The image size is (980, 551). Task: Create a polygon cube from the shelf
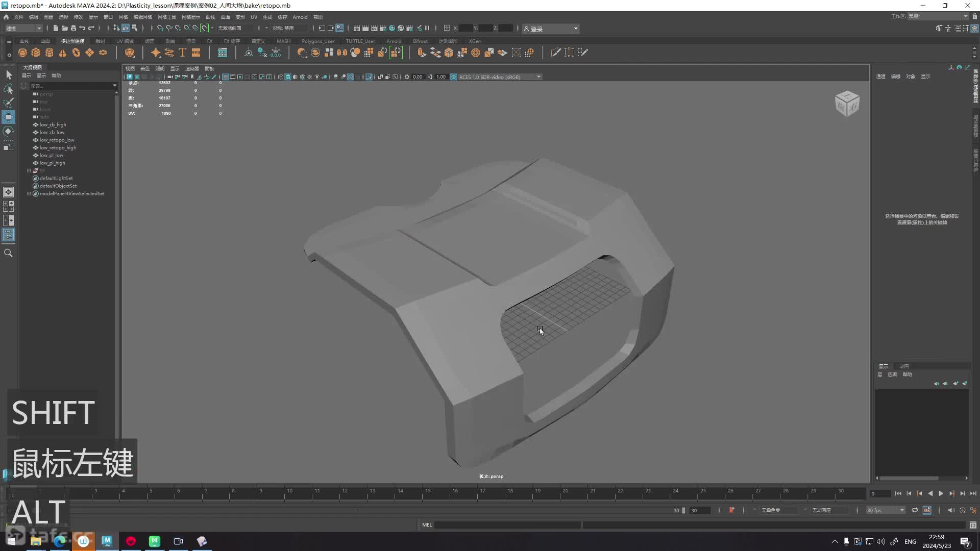pos(36,53)
